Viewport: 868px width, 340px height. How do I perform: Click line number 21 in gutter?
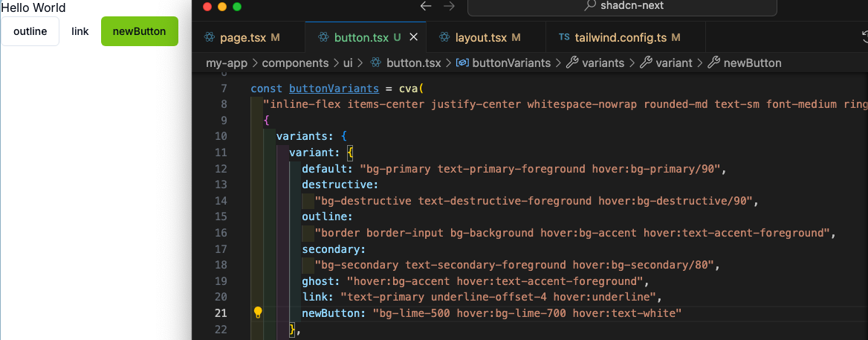(221, 313)
